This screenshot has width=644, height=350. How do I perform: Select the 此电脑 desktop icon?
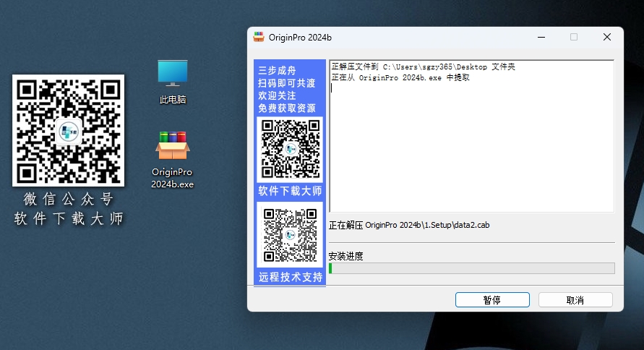point(173,82)
